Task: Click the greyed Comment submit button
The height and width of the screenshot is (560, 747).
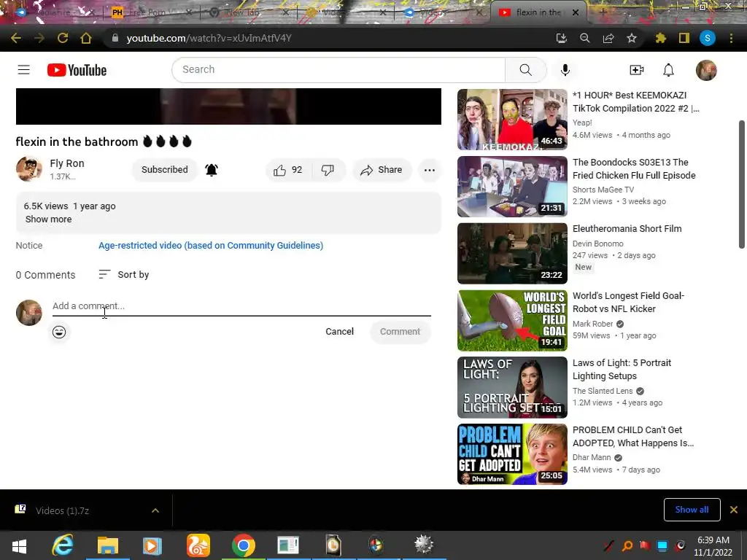Action: pos(400,332)
